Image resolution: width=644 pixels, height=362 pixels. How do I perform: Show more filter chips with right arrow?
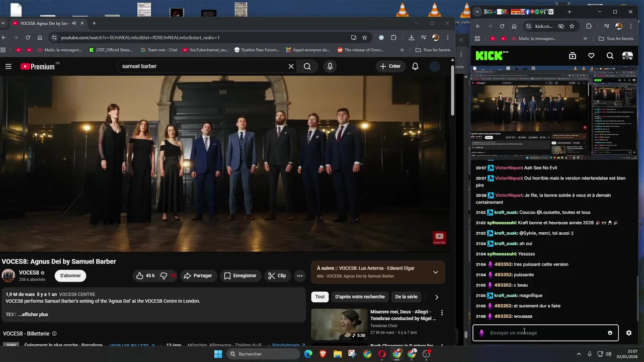point(436,297)
